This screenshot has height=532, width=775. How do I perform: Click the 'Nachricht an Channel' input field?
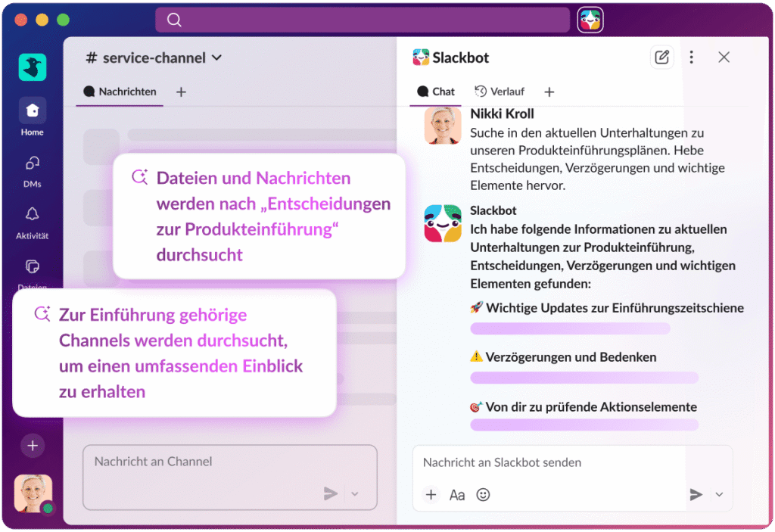230,477
